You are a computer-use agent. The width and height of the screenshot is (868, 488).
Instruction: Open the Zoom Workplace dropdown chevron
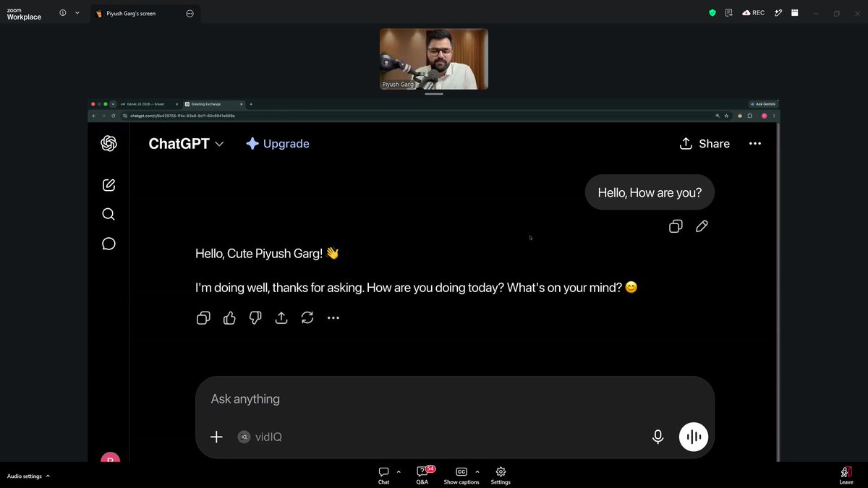point(77,13)
